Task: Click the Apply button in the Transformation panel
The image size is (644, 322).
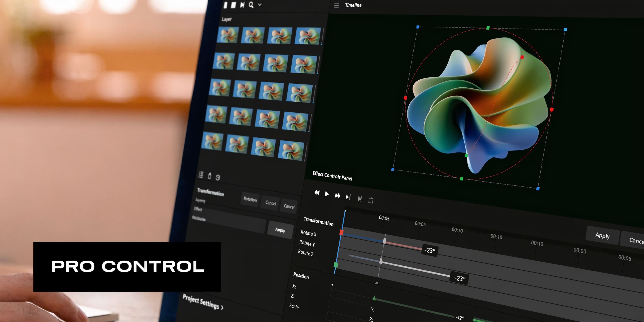Action: [280, 230]
